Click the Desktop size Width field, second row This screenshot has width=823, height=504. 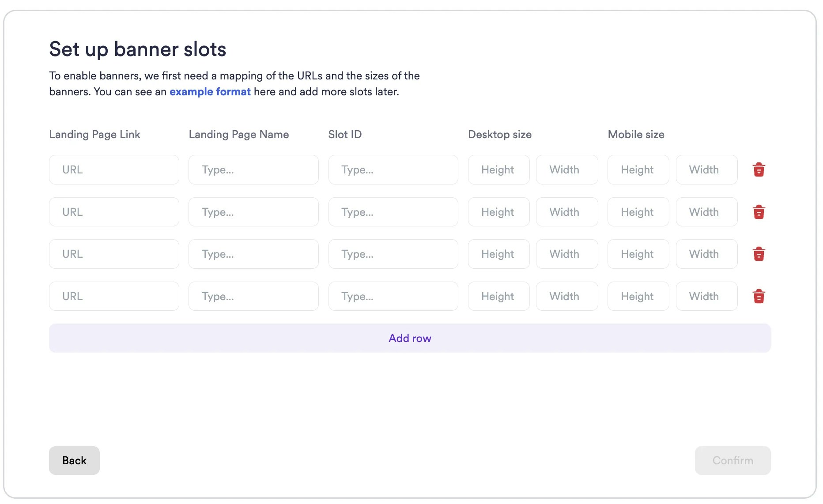[566, 212]
